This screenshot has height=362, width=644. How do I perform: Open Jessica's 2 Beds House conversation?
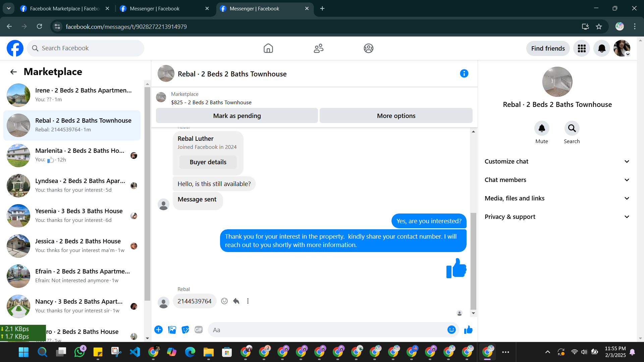tap(72, 246)
